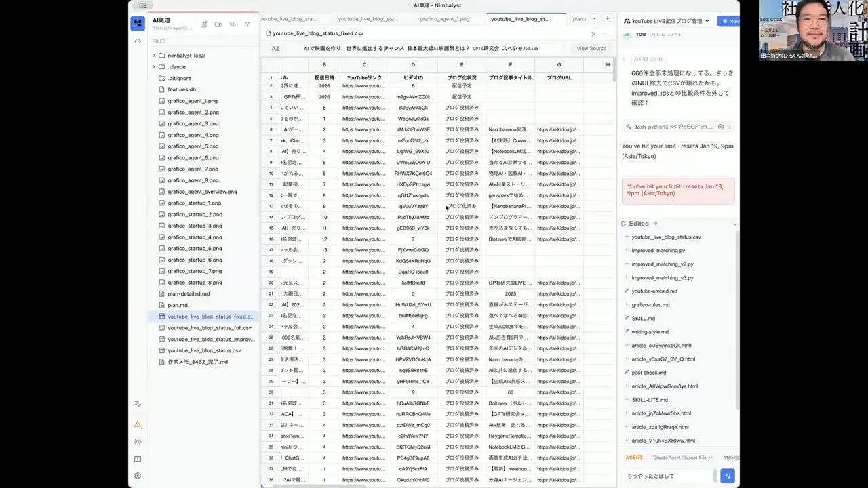Screen dimensions: 868x488
Task: Switch to the grafico_agent_1.png tab
Action: coord(444,19)
